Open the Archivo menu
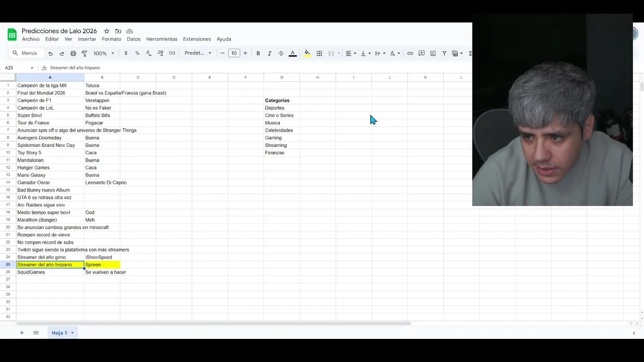644x362 pixels. tap(31, 39)
